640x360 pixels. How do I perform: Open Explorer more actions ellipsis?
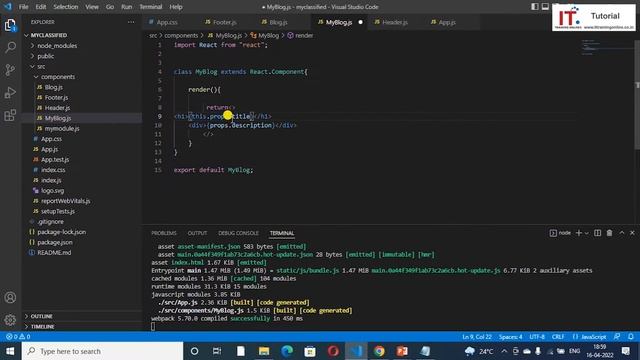coord(131,22)
